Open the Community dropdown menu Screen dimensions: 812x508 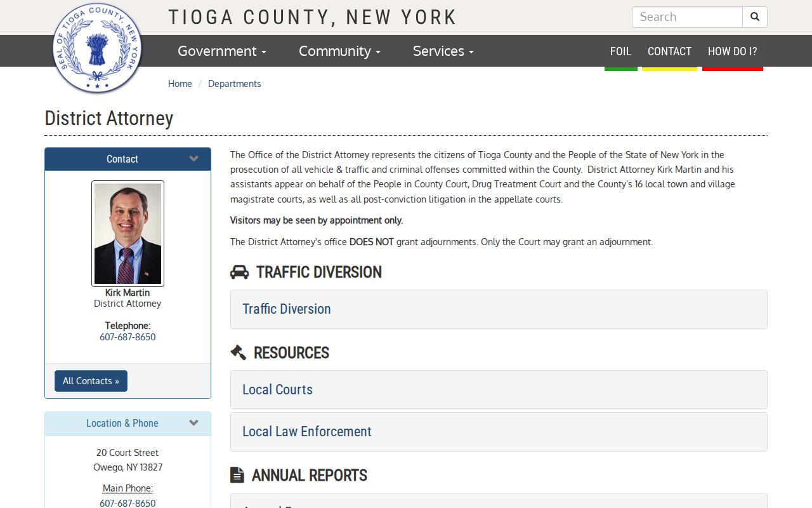[x=339, y=51]
